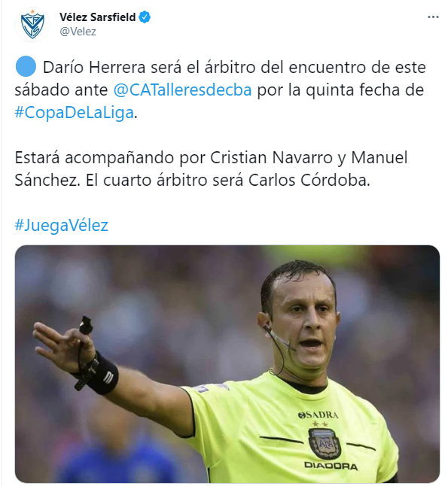Follow the @CATalleresdecba mention link
This screenshot has width=448, height=486.
(182, 90)
